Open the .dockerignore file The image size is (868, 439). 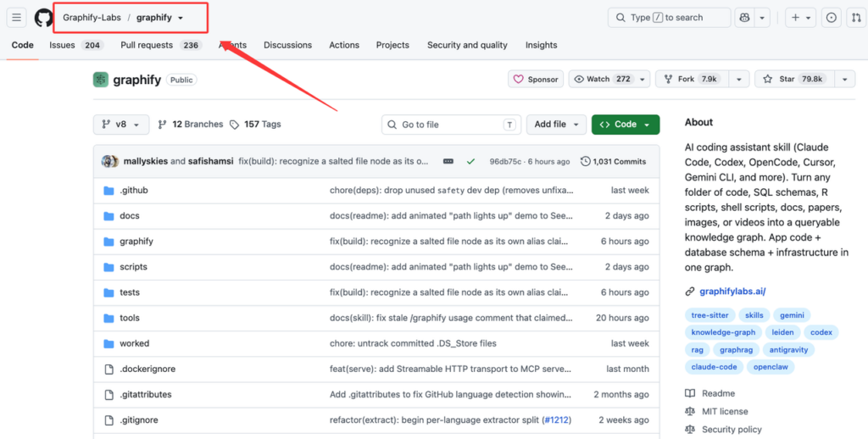tap(147, 369)
